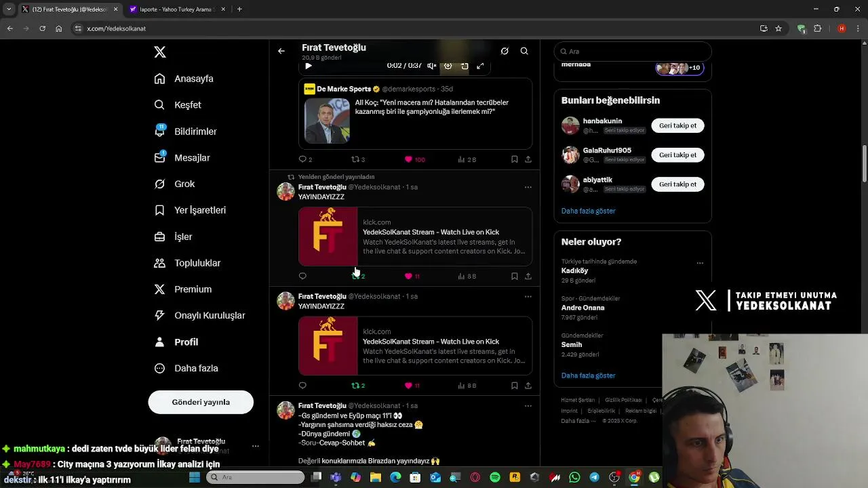Bookmark the De Marke Sports quote post
868x488 pixels.
point(514,159)
